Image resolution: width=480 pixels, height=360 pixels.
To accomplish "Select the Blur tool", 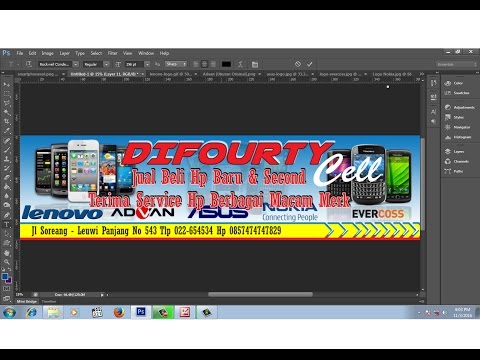I will click(7, 196).
